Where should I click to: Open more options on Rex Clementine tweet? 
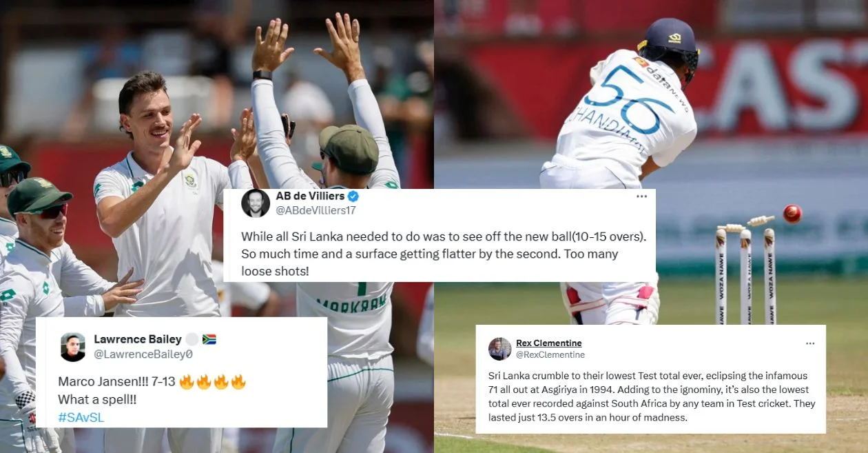point(810,343)
